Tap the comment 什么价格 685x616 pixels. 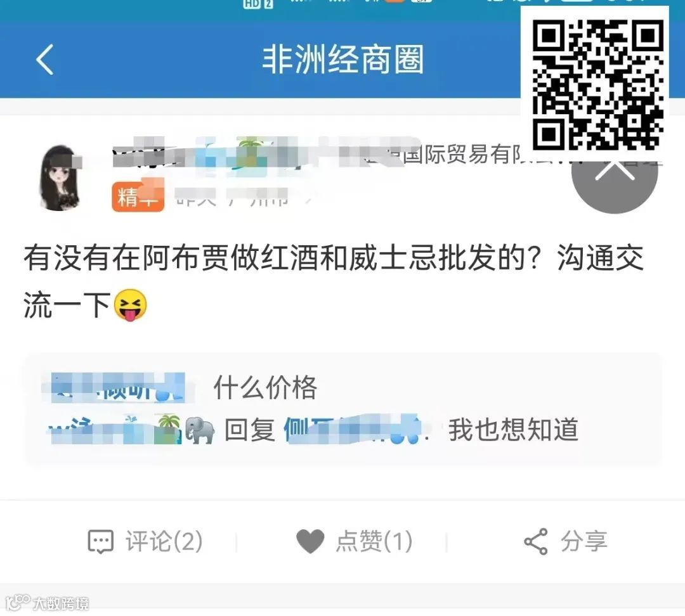point(265,387)
